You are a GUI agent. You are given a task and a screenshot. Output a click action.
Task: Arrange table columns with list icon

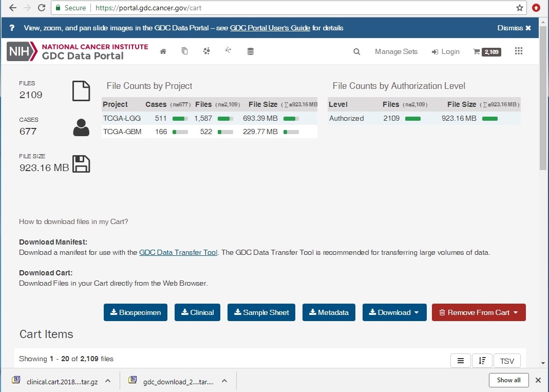tap(461, 361)
